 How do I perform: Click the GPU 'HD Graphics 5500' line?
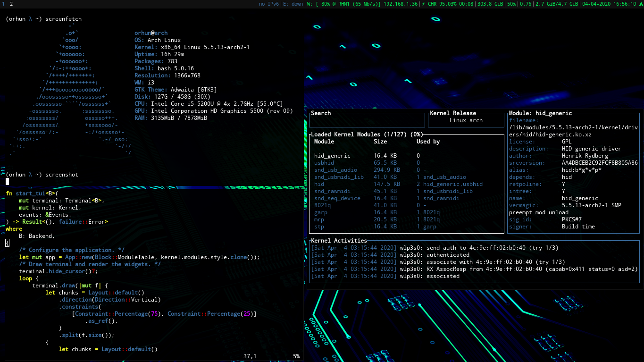(x=214, y=111)
